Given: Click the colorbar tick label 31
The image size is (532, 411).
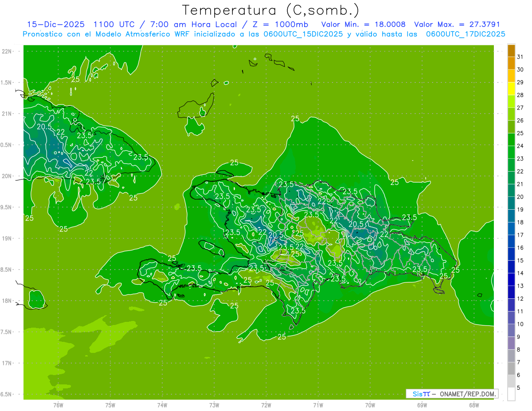Looking at the screenshot, I should point(520,57).
